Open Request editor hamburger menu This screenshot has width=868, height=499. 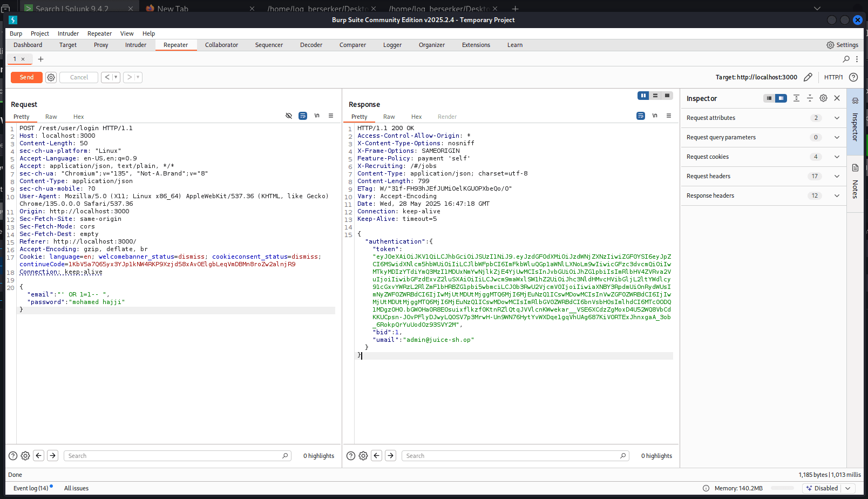coord(331,116)
